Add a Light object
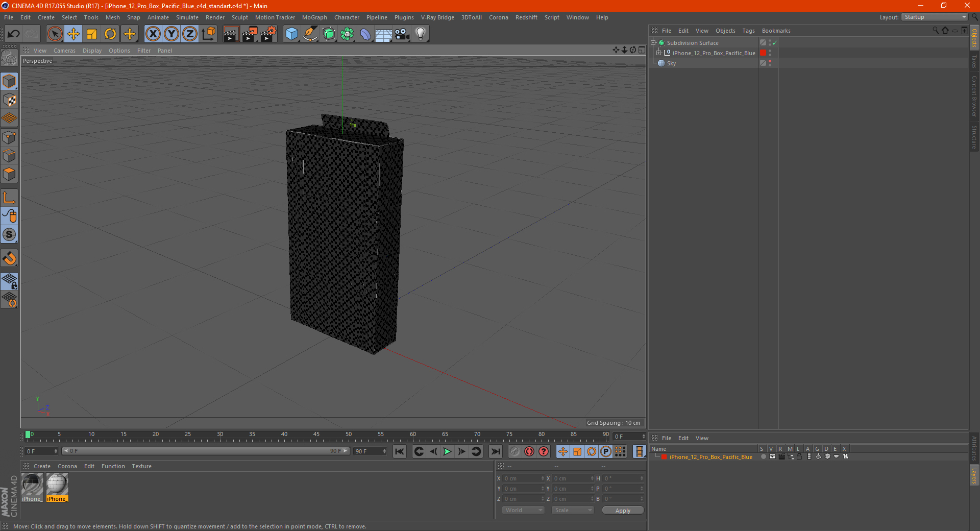Screen dimensions: 980x531 (421, 34)
